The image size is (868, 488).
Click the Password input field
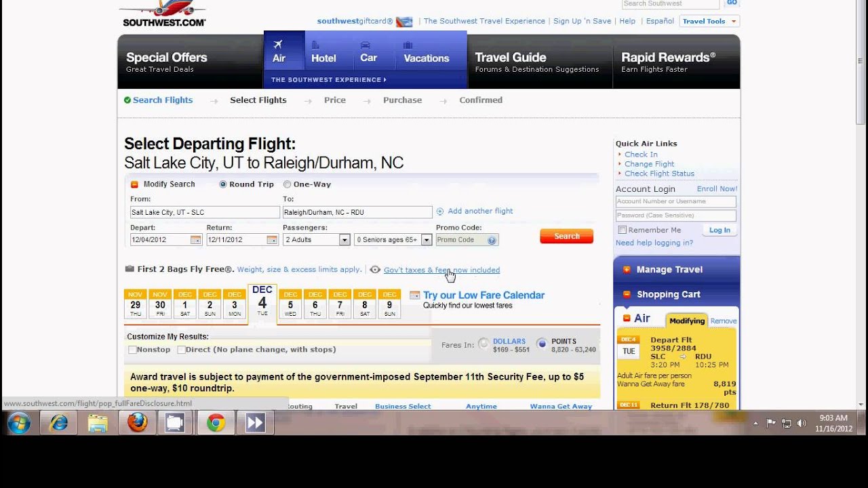pyautogui.click(x=676, y=216)
